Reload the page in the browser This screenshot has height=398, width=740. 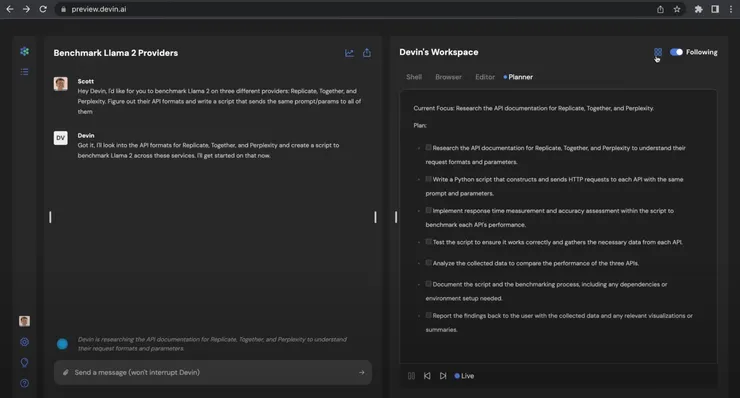point(43,9)
